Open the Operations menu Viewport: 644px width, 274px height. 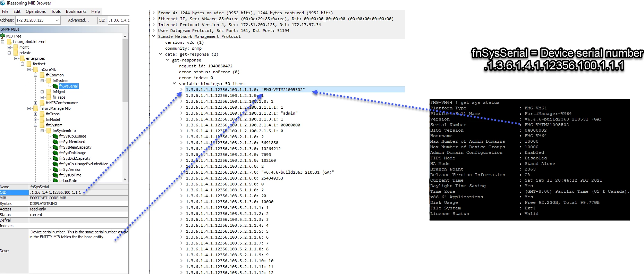click(36, 11)
